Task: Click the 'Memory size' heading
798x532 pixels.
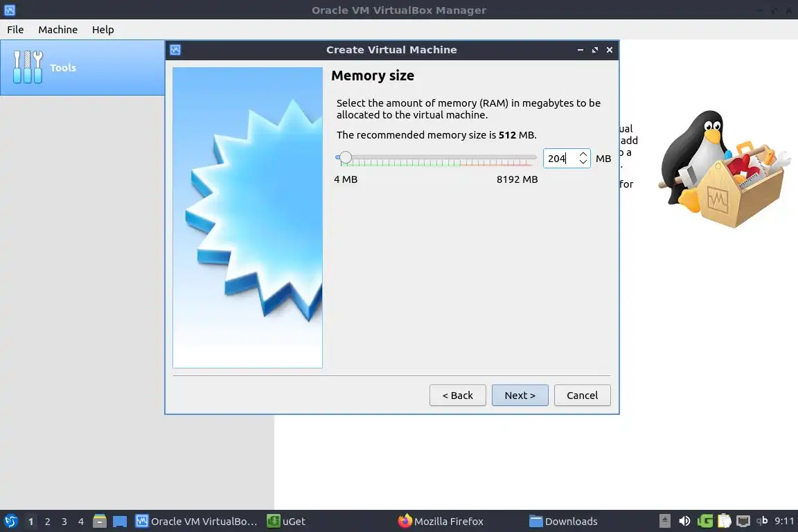Action: pos(373,76)
